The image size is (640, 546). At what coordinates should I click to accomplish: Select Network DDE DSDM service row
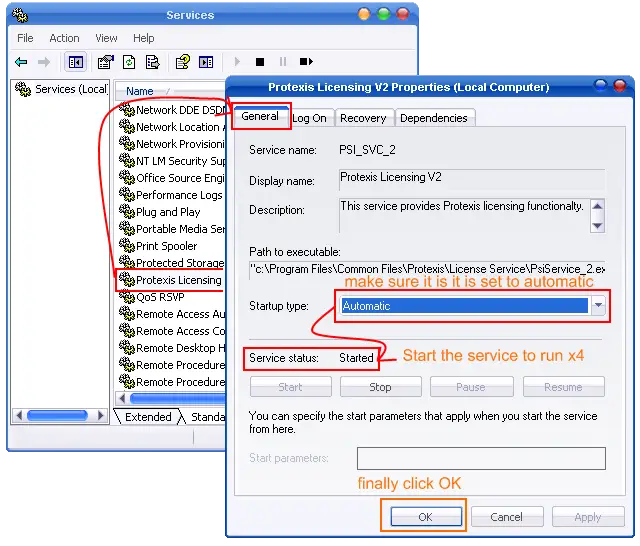(x=171, y=110)
